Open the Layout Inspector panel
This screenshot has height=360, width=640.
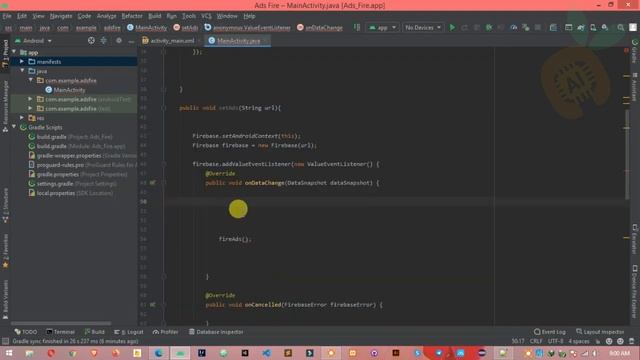point(600,332)
